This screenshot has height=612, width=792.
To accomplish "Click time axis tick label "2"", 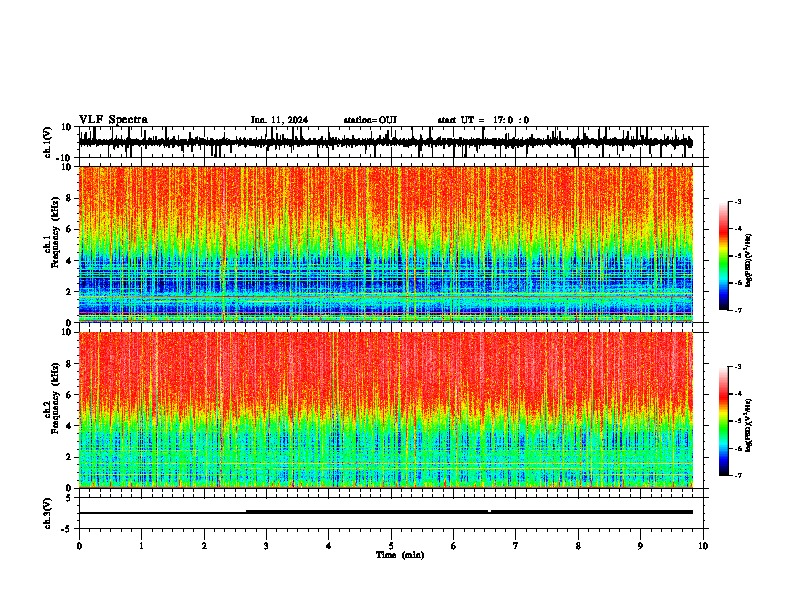I will [x=204, y=546].
